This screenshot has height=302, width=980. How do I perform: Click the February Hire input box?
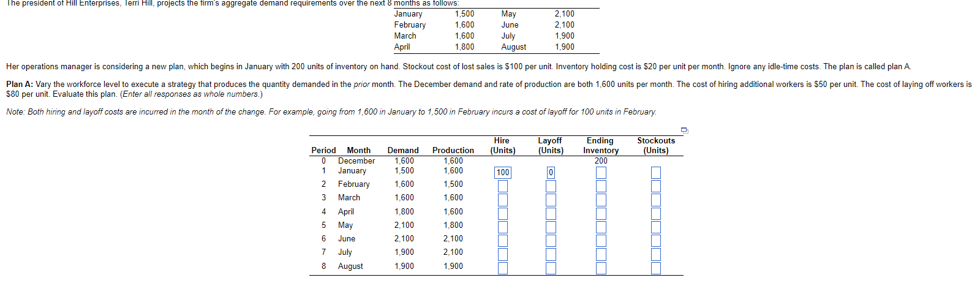[x=503, y=186]
